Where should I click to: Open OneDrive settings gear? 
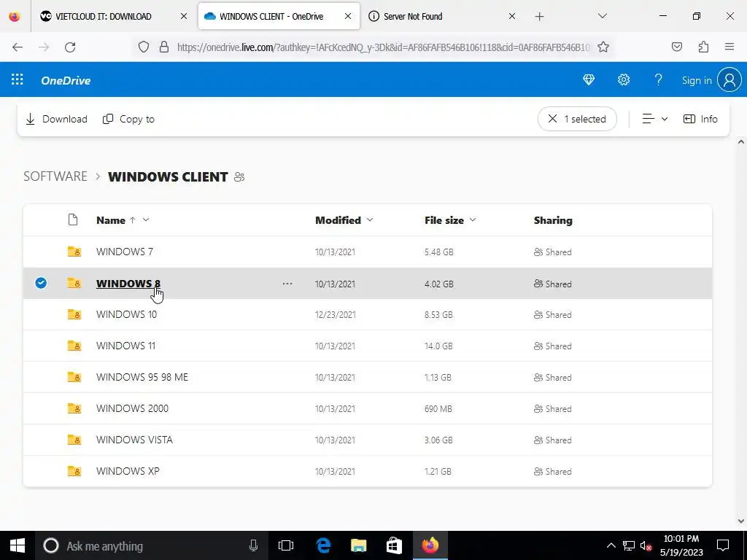pos(624,80)
